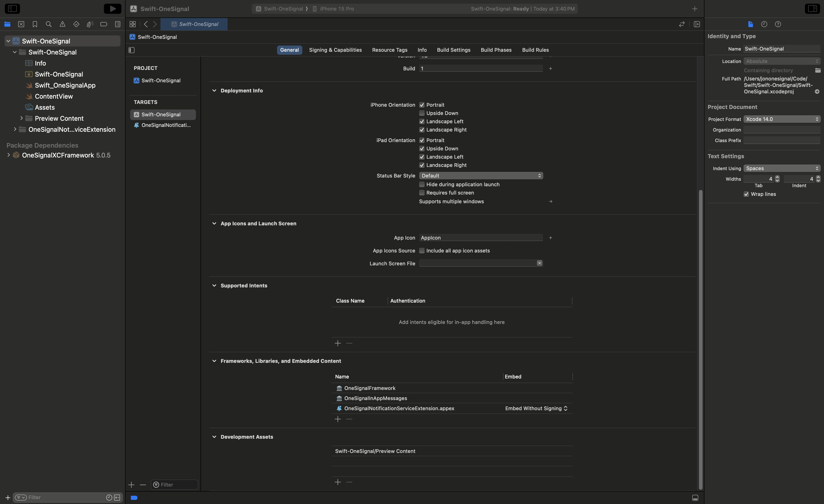Open the Find navigator magnifier icon
This screenshot has height=504, width=824.
coord(49,24)
